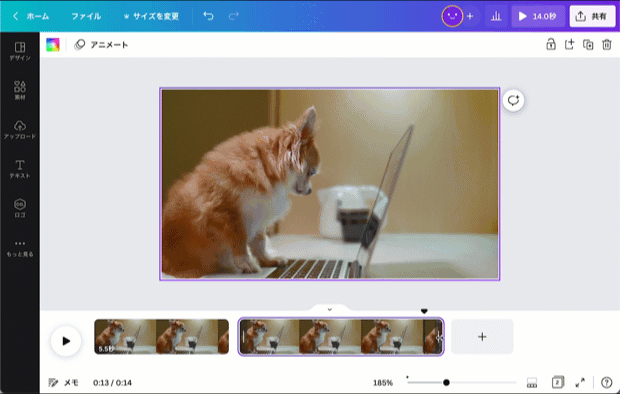Click the アニメート button
The width and height of the screenshot is (620, 394).
tap(101, 45)
